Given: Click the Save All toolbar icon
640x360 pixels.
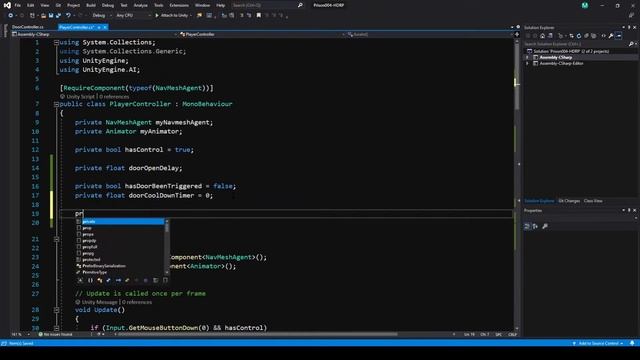Looking at the screenshot, I should [58, 16].
